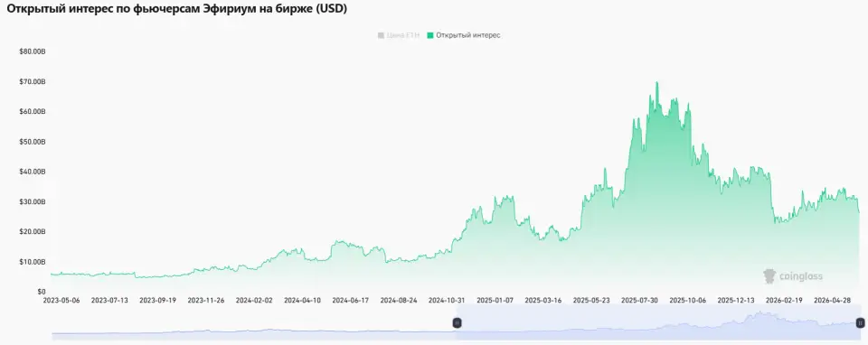Click the chart's highest peak near $70B

pos(657,83)
